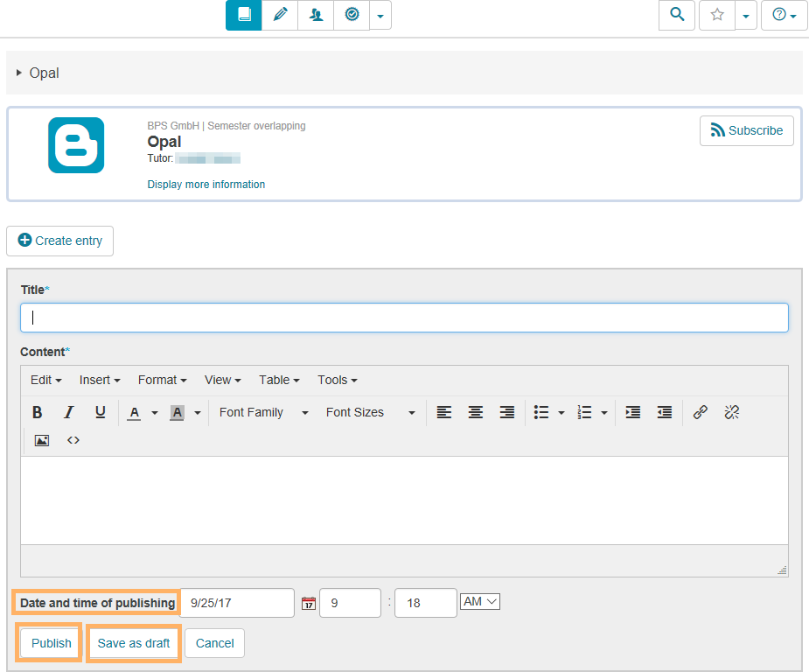
Task: Click into the Title input field
Action: pyautogui.click(x=404, y=318)
